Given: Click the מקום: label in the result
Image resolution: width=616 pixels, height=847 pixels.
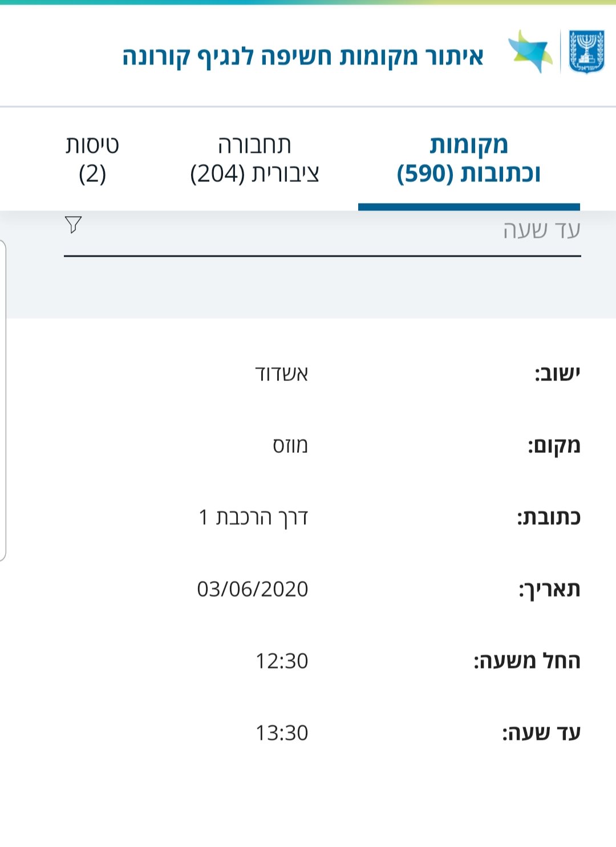Looking at the screenshot, I should click(x=553, y=445).
